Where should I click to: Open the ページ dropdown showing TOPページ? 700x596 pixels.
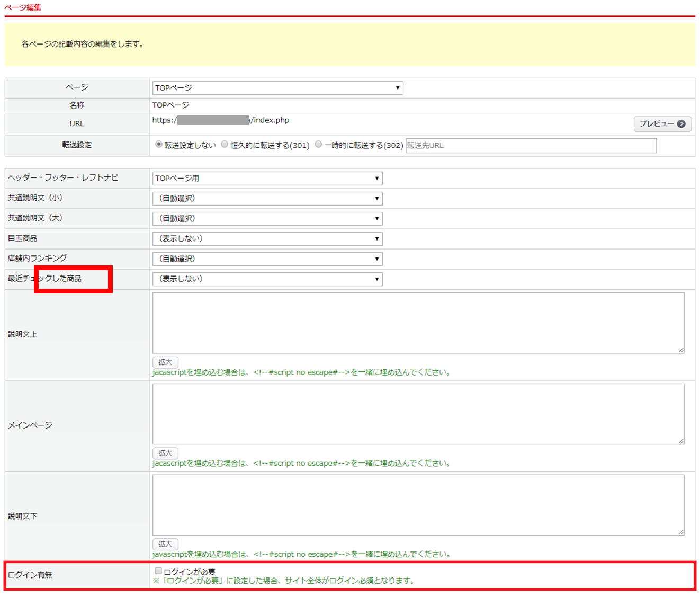click(x=277, y=88)
